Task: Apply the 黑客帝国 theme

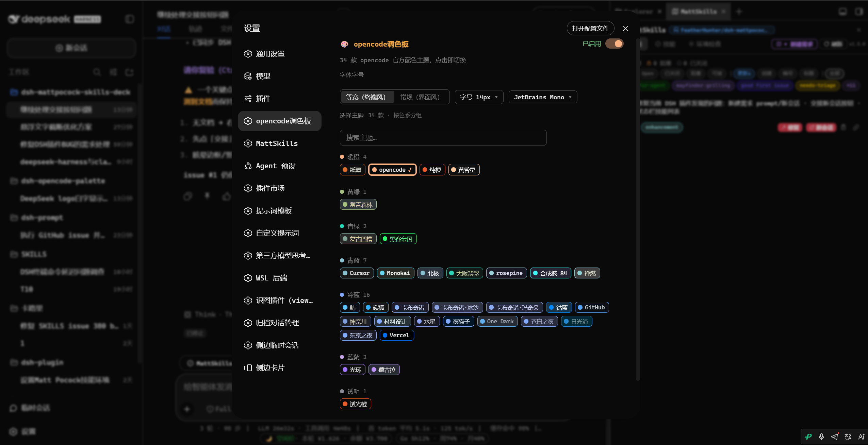Action: (x=398, y=239)
